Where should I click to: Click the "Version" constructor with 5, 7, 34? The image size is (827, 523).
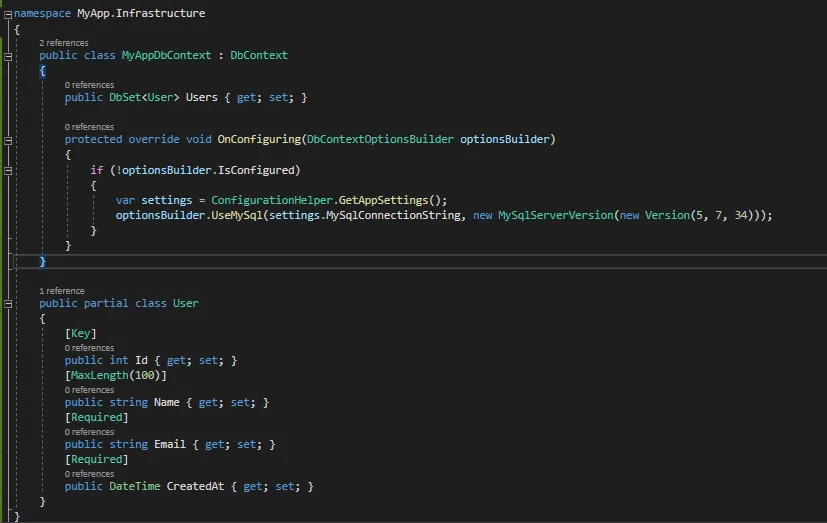point(667,216)
